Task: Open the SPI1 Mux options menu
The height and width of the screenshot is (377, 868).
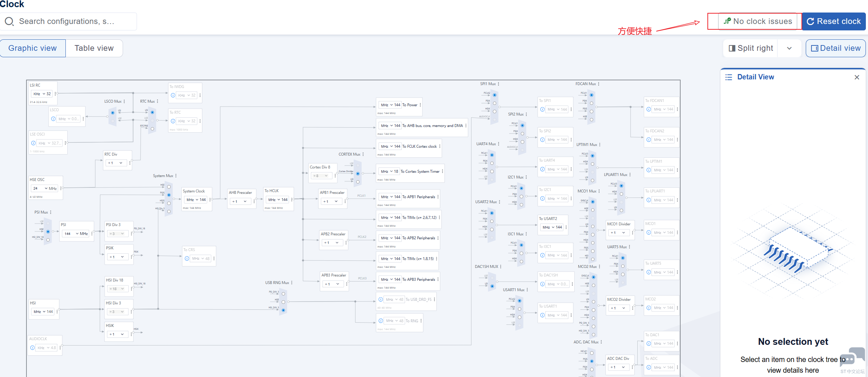Action: (499, 84)
